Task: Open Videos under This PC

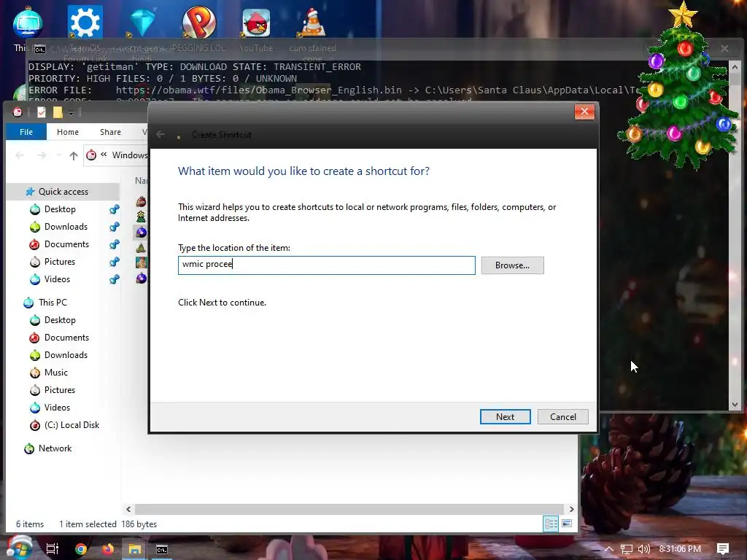Action: tap(57, 408)
